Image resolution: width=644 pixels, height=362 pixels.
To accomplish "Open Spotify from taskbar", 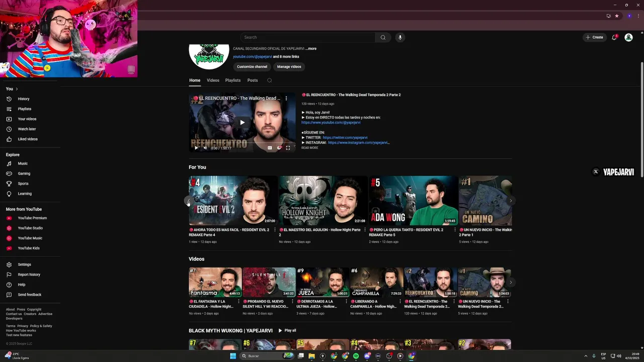I will click(x=356, y=356).
